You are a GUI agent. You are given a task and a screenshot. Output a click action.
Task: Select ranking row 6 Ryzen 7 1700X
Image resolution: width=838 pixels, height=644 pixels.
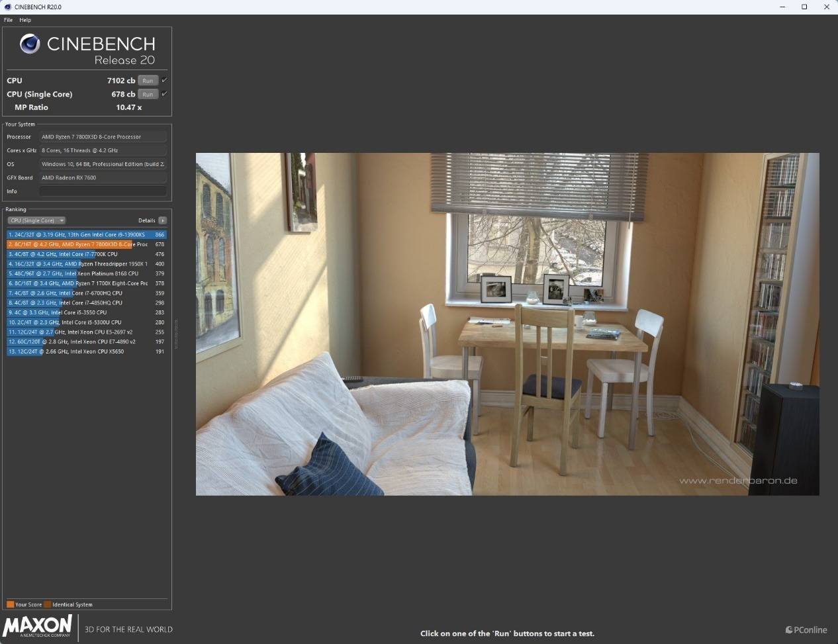click(x=87, y=283)
